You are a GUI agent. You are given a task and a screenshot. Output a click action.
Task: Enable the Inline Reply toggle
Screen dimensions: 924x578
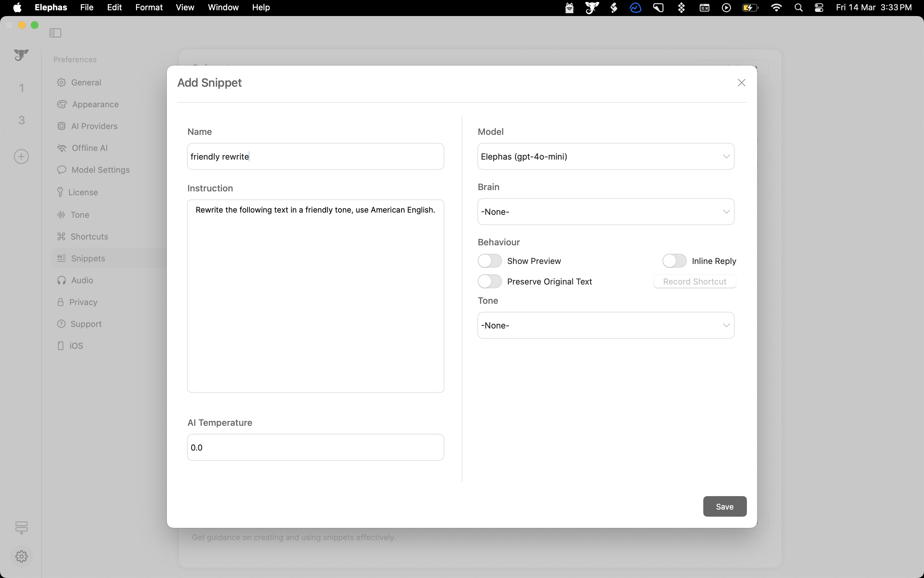pyautogui.click(x=674, y=261)
